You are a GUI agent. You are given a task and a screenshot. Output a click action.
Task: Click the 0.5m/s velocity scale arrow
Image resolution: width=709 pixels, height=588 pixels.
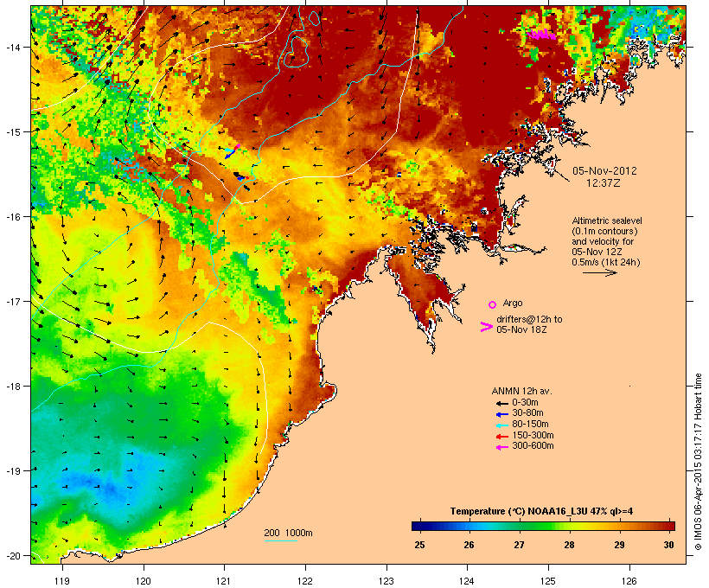point(599,272)
